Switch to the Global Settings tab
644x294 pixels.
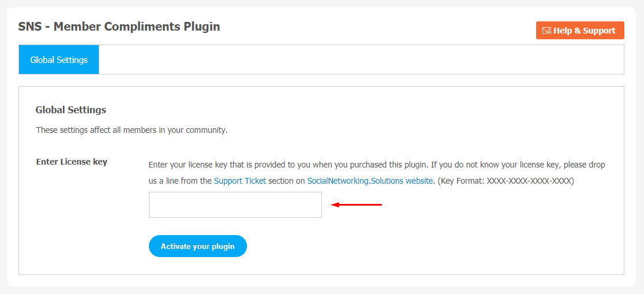coord(59,59)
